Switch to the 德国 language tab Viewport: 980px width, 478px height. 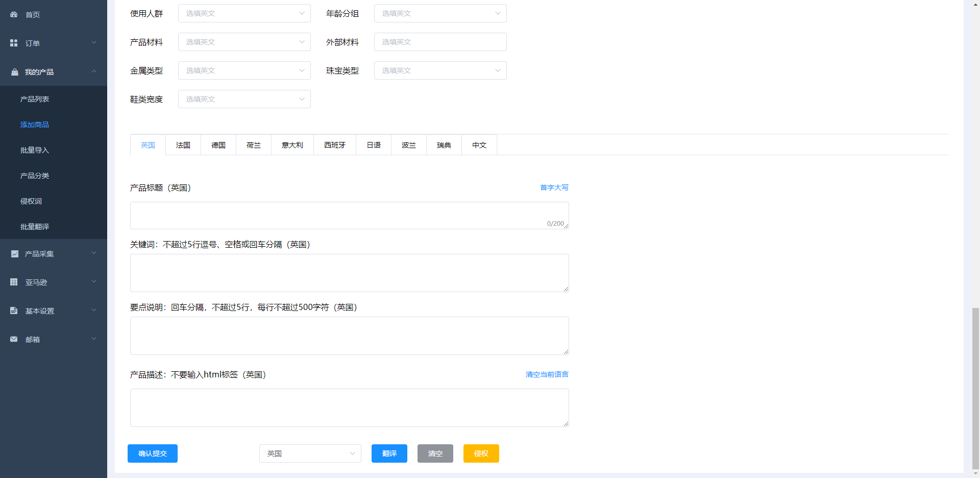tap(218, 145)
